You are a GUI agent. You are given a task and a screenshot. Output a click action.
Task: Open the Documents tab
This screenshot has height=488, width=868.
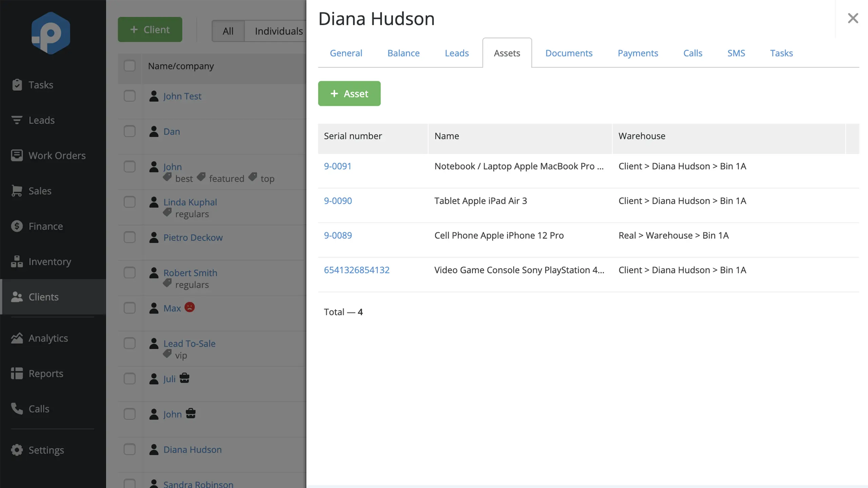click(x=569, y=53)
